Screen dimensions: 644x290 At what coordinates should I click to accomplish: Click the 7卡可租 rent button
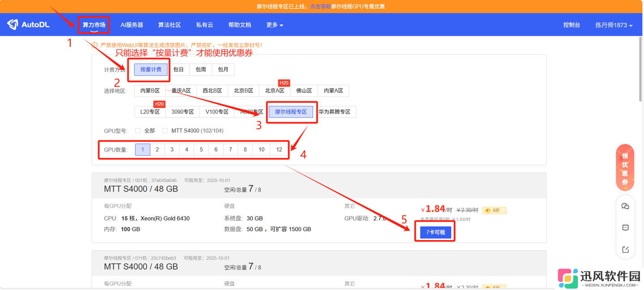[x=436, y=232]
